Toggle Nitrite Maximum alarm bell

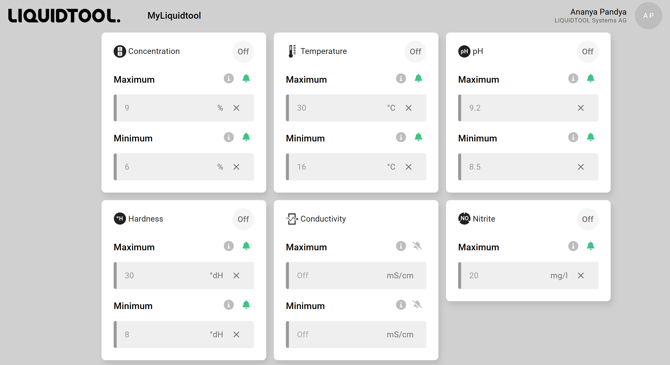pyautogui.click(x=591, y=246)
